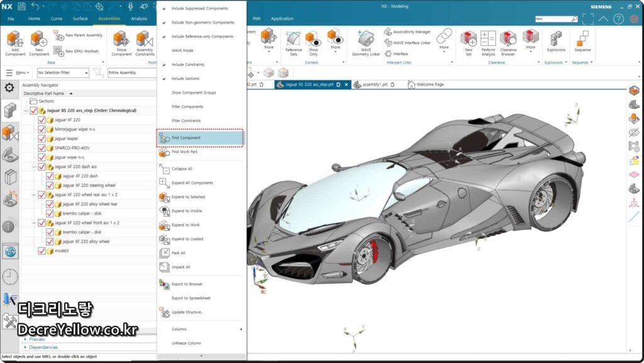This screenshot has height=363, width=644.
Task: Toggle checkbox for model3
Action: coord(42,251)
